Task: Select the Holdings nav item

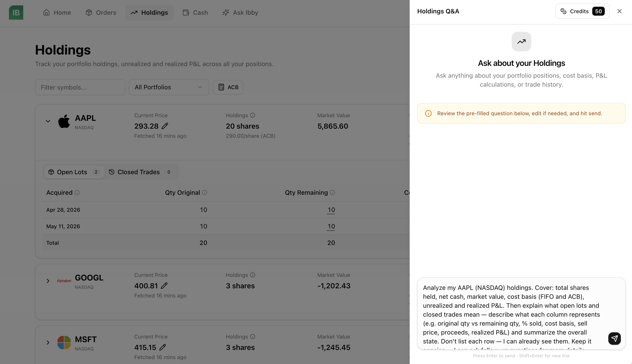Action: pyautogui.click(x=149, y=13)
